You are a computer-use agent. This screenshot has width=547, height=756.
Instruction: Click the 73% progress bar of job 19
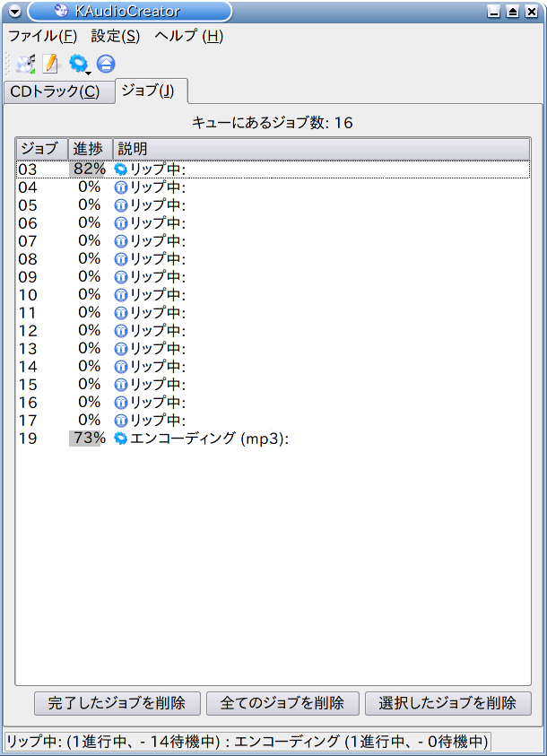[x=88, y=438]
